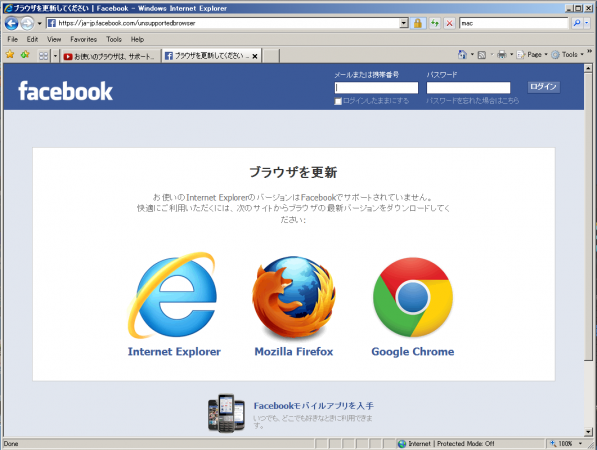
Task: Click the Internet Explorer logo icon
Action: tap(173, 295)
